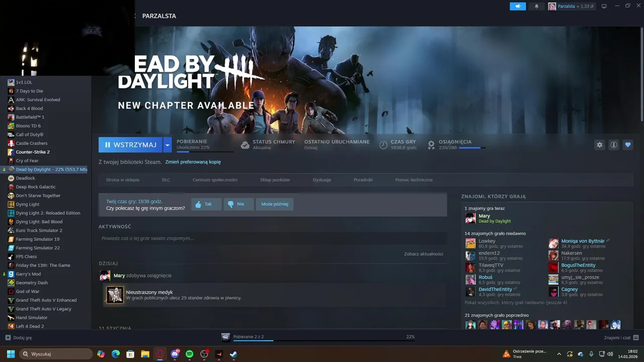Select thumbs-up Tak recommendation

[206, 204]
